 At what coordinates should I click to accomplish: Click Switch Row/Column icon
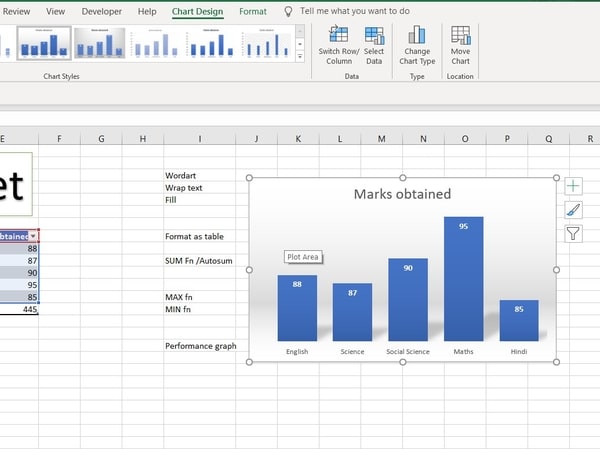pyautogui.click(x=338, y=38)
